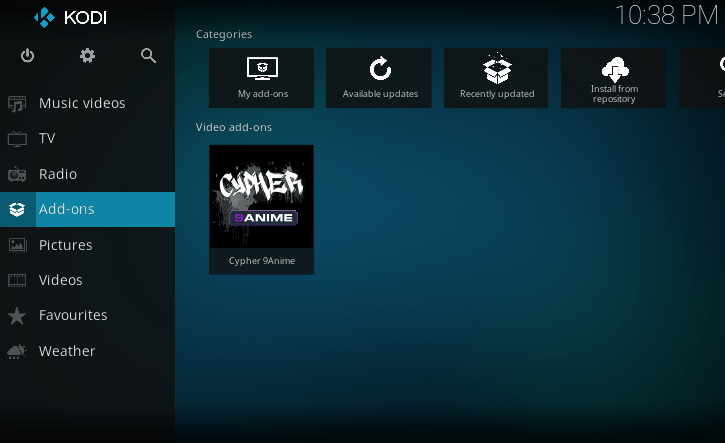Click the power icon in the sidebar
Screen dimensions: 725x443
[x=27, y=56]
